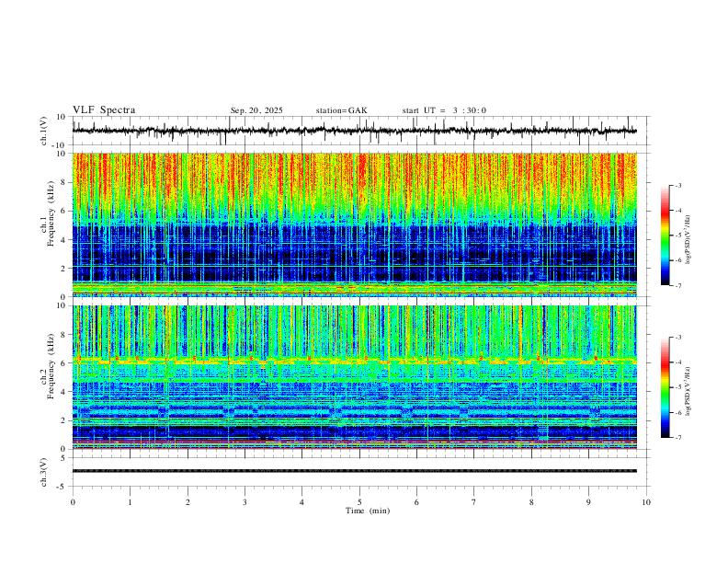Viewport: 728px width, 563px height.
Task: Click the time axis tick label "5"
Action: point(359,502)
